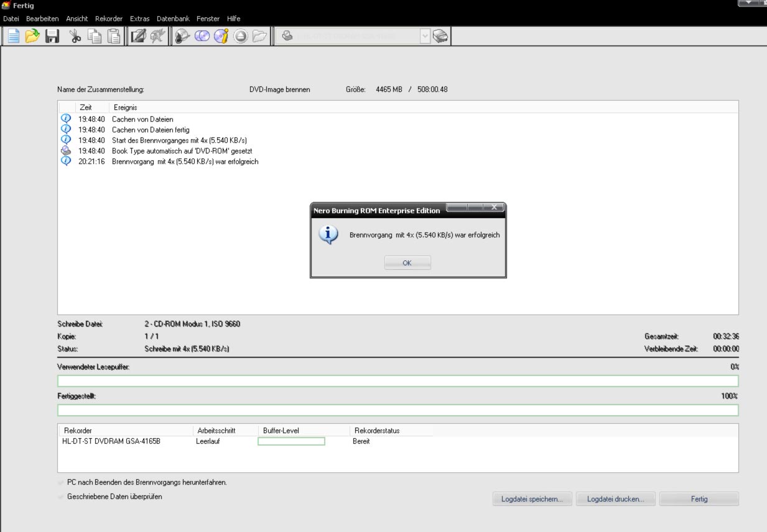767x532 pixels.
Task: Open a compilation with the folder icon
Action: tap(32, 36)
